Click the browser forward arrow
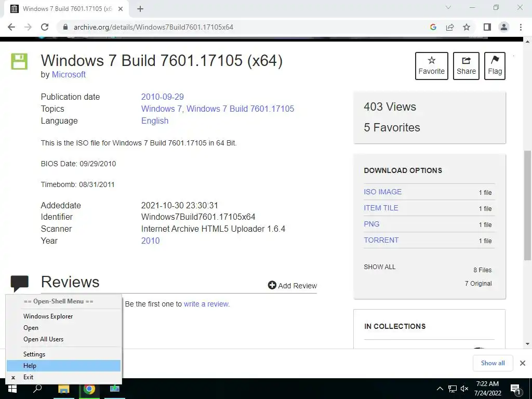532x399 pixels. [28, 27]
